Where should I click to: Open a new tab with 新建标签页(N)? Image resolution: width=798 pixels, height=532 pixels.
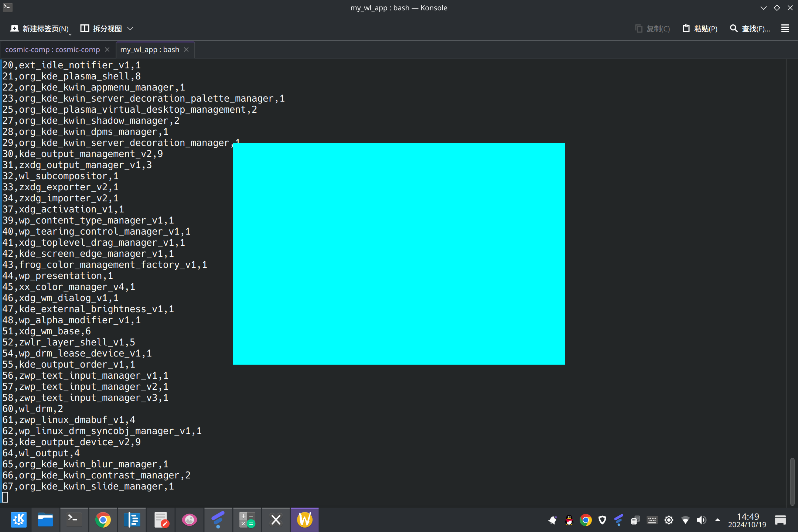tap(39, 28)
